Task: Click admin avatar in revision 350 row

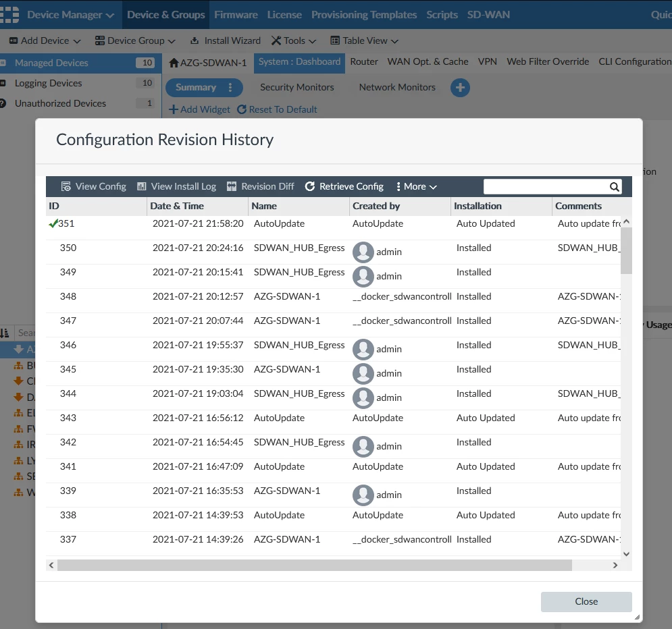Action: [363, 252]
